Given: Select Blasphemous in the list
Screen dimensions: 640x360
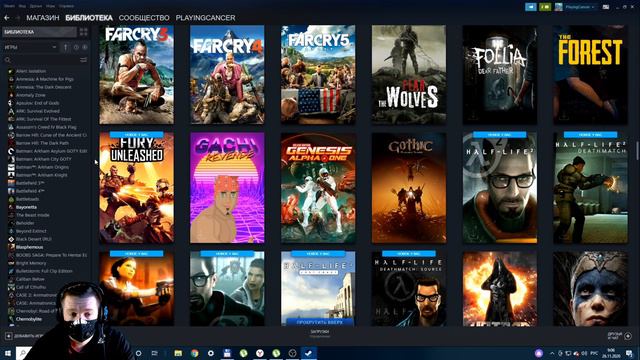Looking at the screenshot, I should [29, 247].
